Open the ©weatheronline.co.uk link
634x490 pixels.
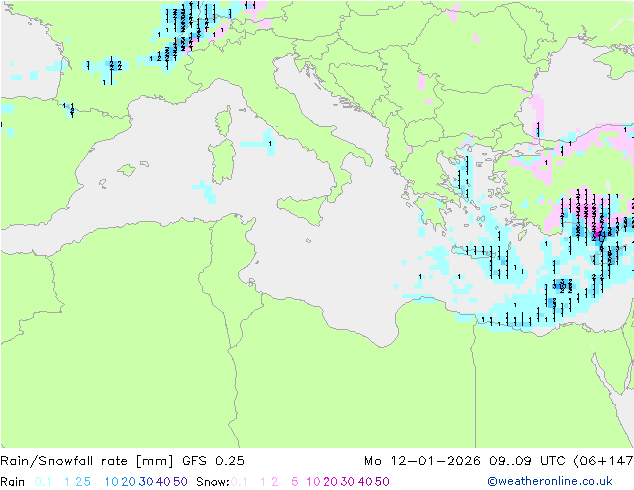click(549, 481)
